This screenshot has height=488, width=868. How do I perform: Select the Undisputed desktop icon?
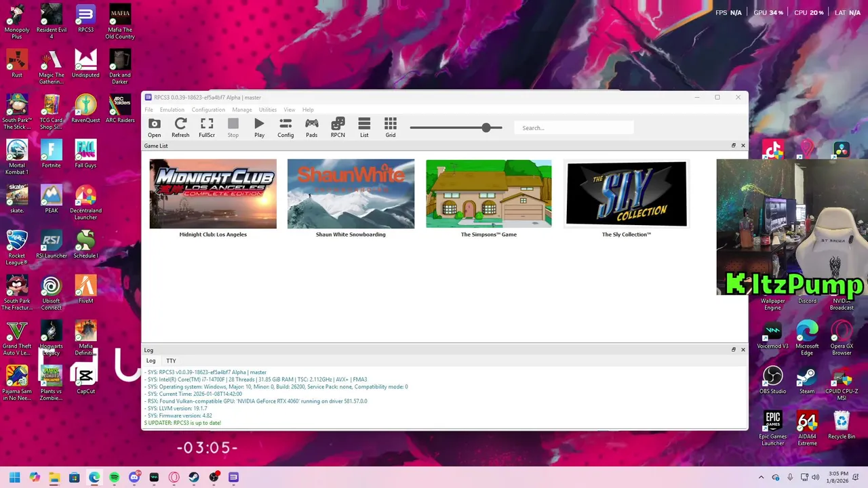click(85, 64)
